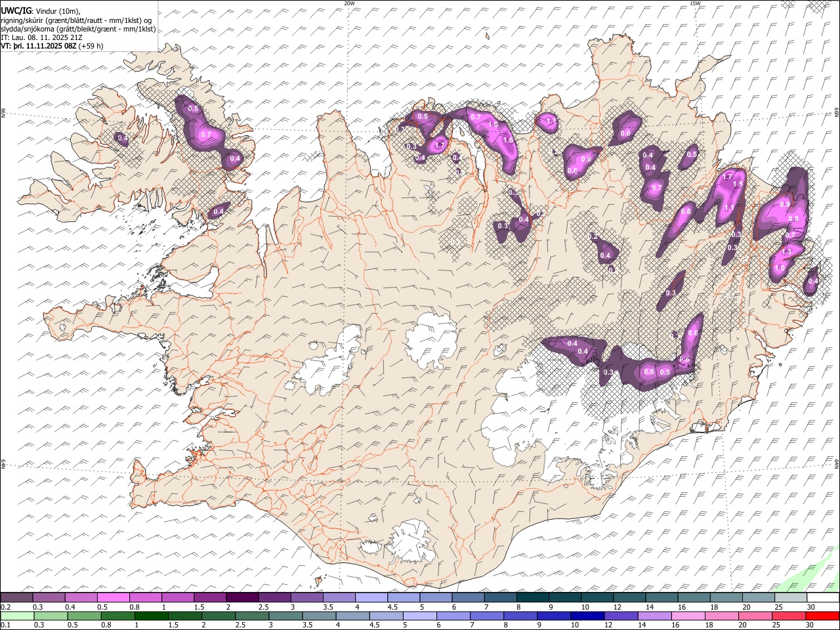
Task: Click the lower legend swatch for 6–7
Action: point(453,616)
